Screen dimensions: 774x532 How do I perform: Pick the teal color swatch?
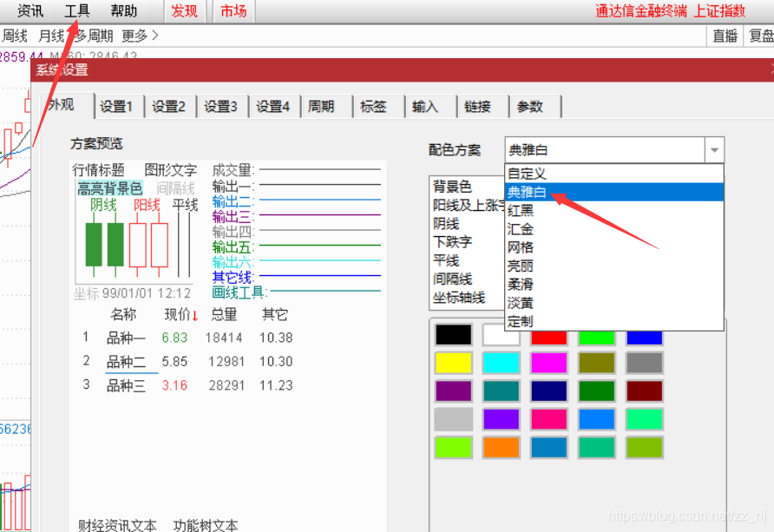tap(501, 391)
